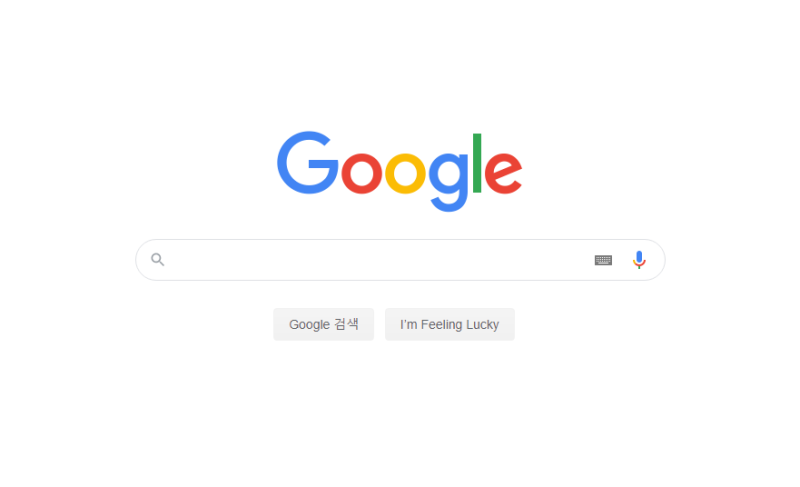Try your luck with Feeling Lucky
Image resolution: width=800 pixels, height=487 pixels.
click(x=449, y=324)
